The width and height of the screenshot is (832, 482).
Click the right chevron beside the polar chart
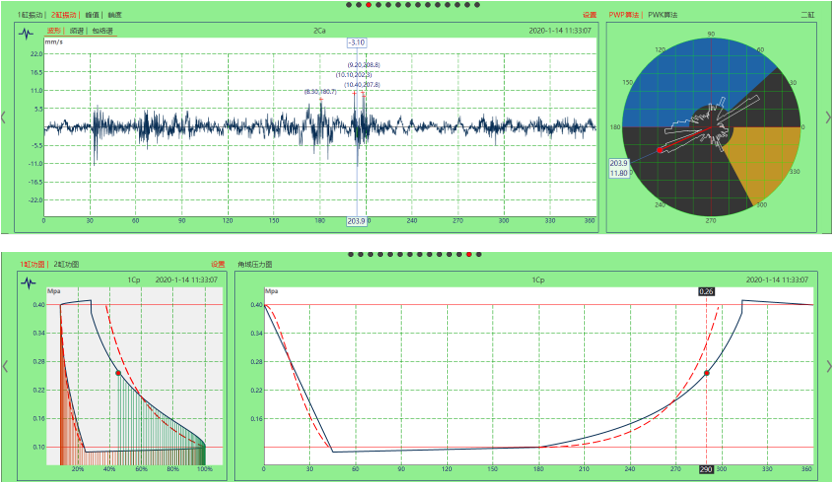tap(827, 118)
